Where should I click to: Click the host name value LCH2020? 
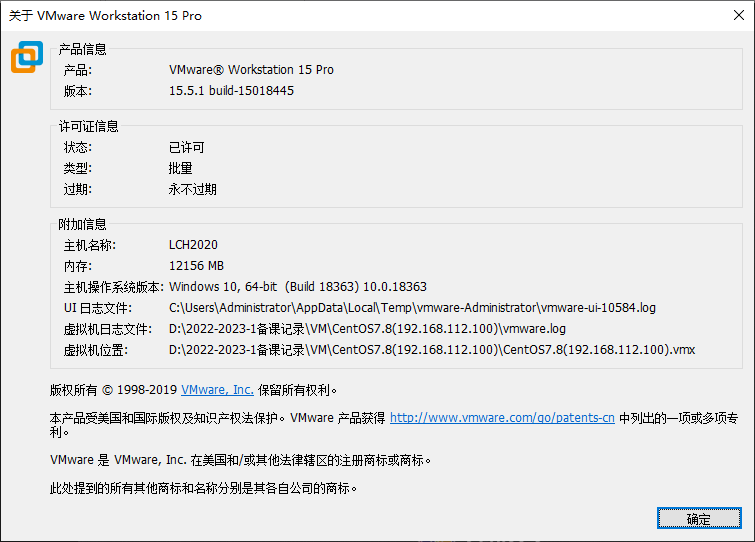tap(193, 245)
